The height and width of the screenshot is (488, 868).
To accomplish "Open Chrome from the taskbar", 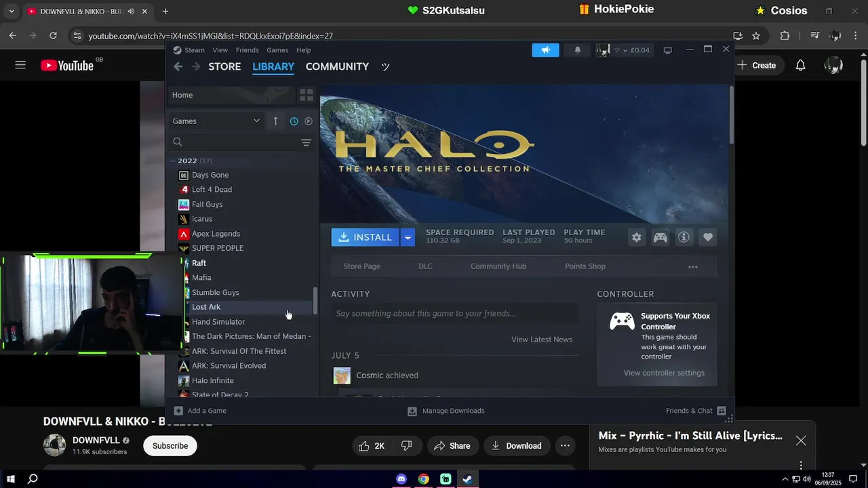I will (x=423, y=479).
